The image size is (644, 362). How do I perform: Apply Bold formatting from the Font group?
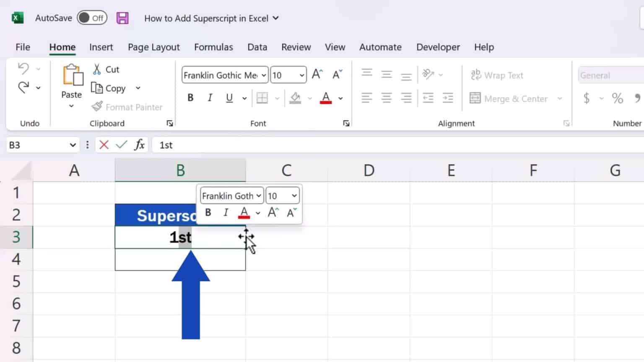pos(190,98)
